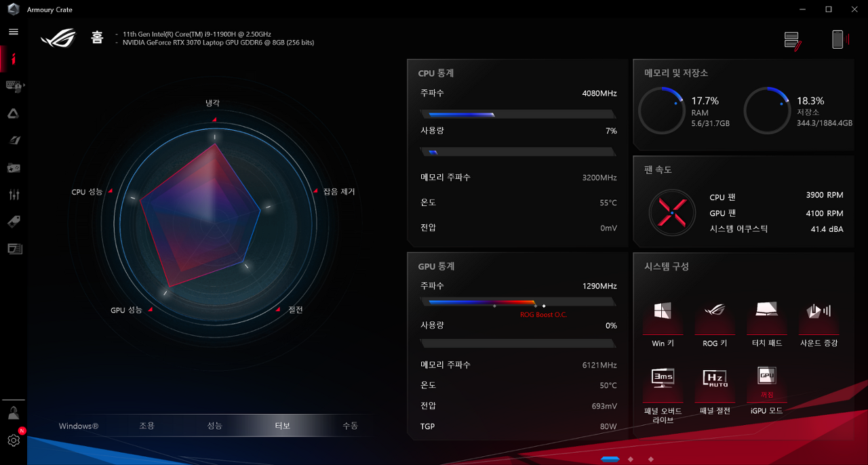Select the 터보 turbo mode
The height and width of the screenshot is (465, 868).
pos(282,426)
